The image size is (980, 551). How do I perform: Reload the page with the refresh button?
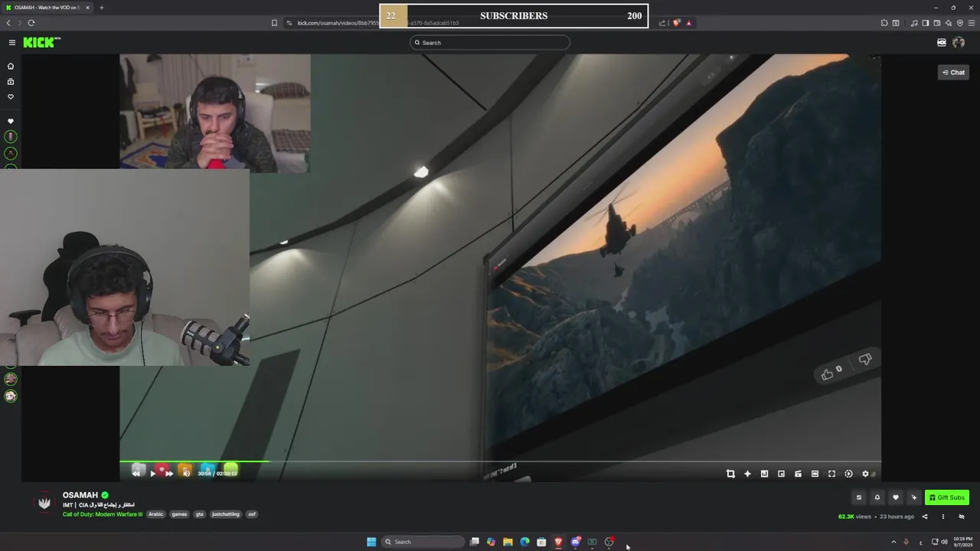click(31, 23)
